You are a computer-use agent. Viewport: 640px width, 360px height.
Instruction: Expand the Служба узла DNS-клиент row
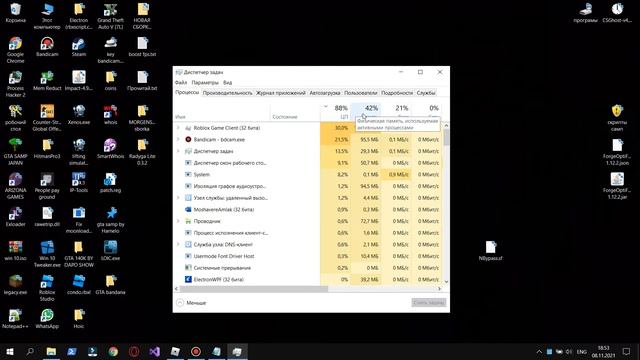178,244
